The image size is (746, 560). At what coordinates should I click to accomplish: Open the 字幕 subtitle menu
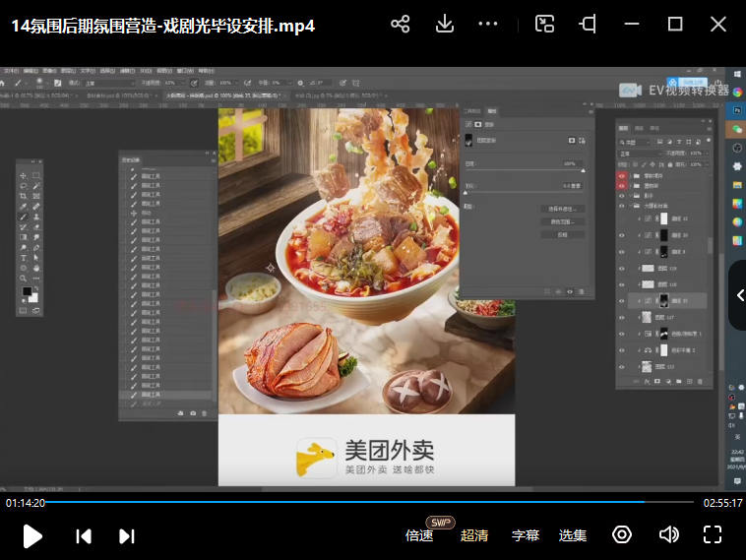(526, 535)
